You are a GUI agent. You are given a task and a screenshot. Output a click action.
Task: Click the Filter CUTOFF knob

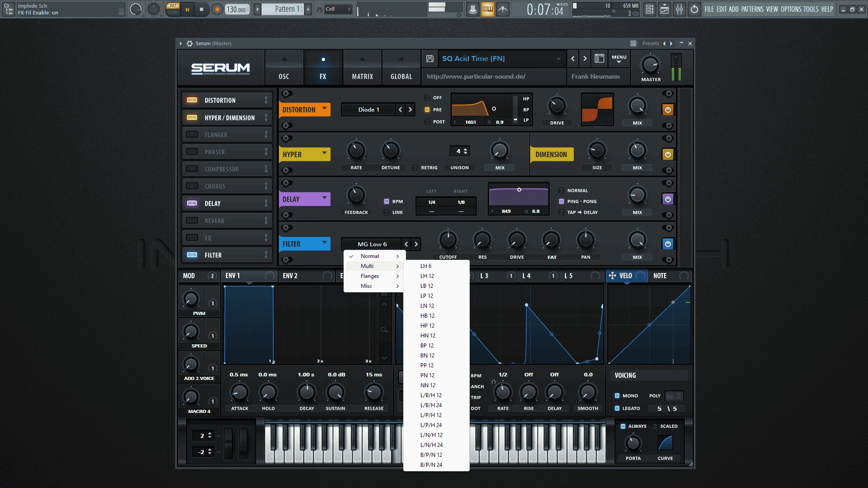pyautogui.click(x=448, y=240)
